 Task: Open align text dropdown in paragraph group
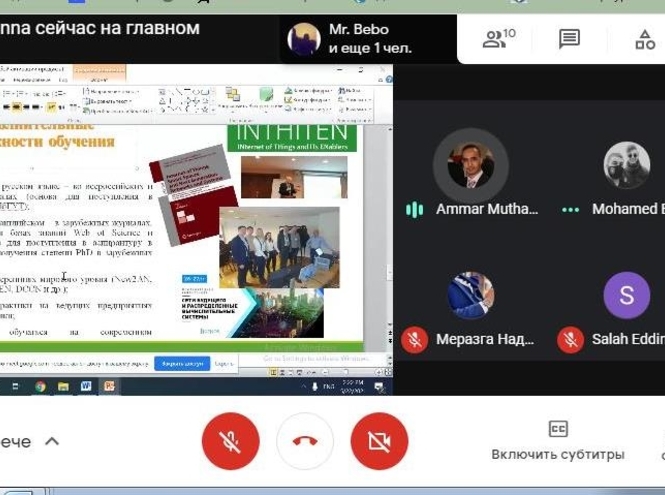[x=109, y=101]
